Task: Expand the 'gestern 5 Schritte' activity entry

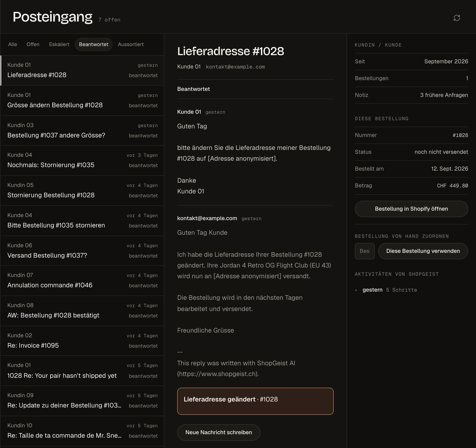Action: (x=386, y=290)
